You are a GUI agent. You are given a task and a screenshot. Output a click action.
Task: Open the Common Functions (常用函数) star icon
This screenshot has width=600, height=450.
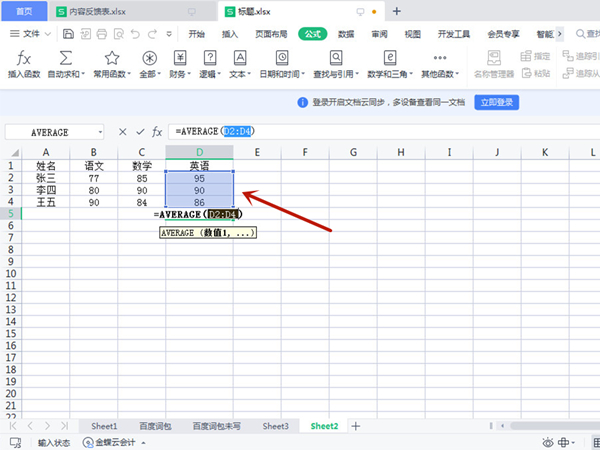(x=112, y=58)
